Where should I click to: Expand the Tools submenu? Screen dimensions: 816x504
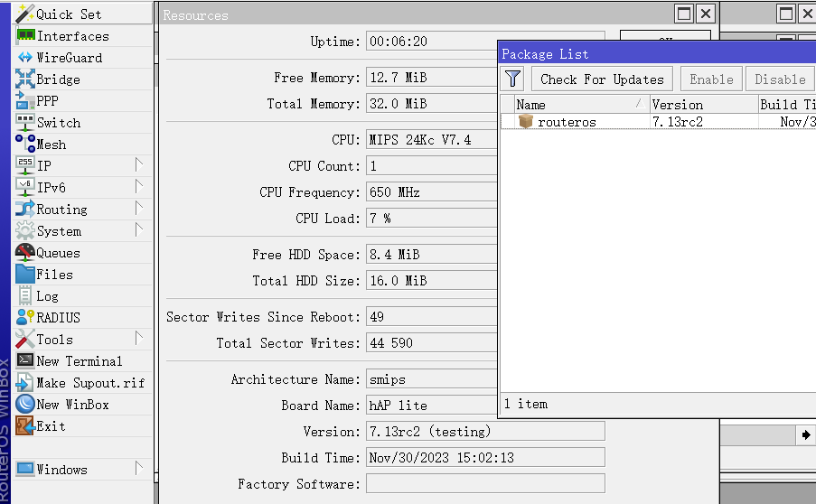(139, 339)
